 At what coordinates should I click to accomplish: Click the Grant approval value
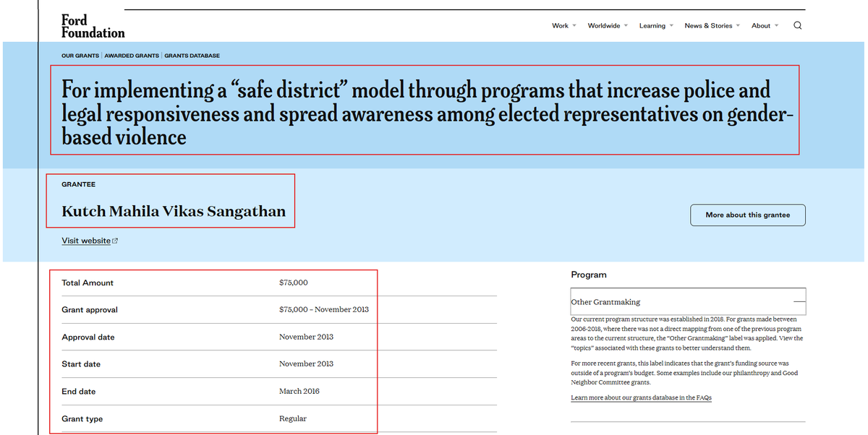323,309
